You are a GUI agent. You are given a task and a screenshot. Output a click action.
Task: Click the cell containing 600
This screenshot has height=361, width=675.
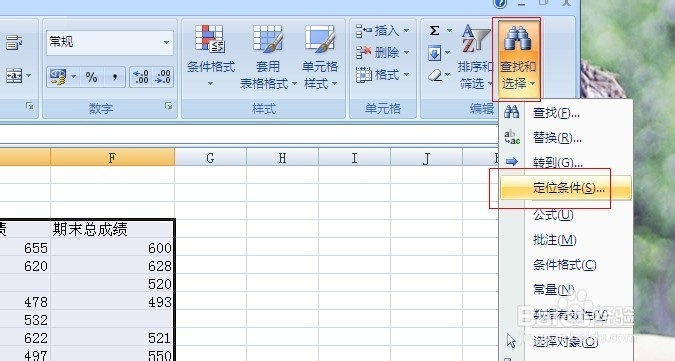coord(112,248)
